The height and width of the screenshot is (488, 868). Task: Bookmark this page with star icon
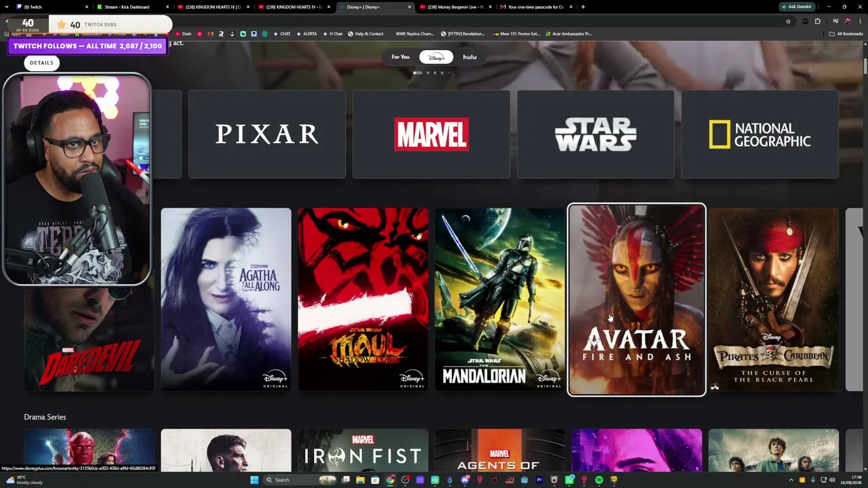(788, 22)
